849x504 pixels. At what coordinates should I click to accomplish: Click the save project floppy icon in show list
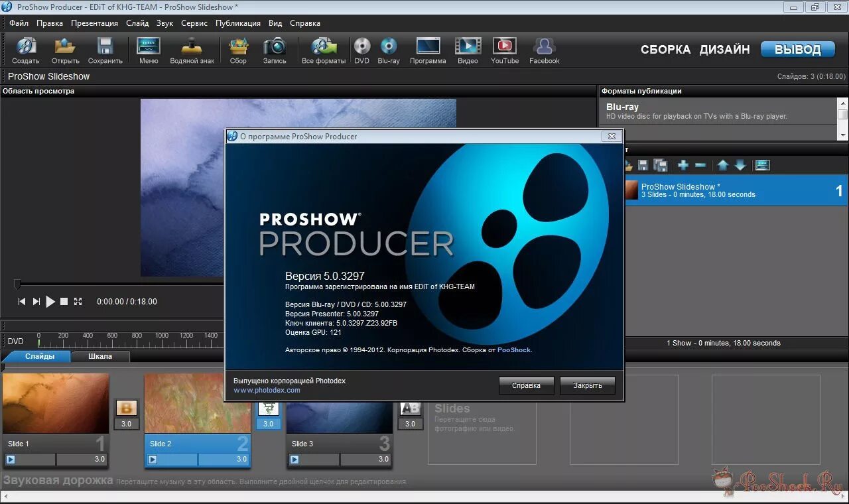tap(643, 165)
